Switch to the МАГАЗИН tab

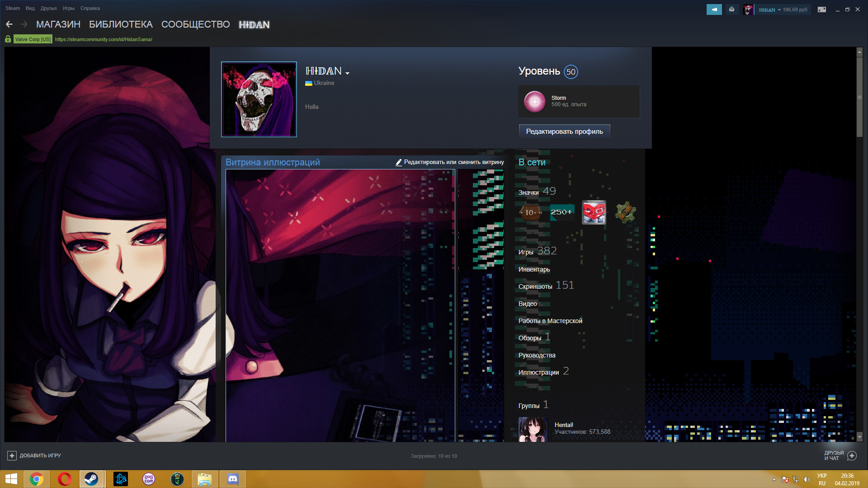[x=58, y=24]
